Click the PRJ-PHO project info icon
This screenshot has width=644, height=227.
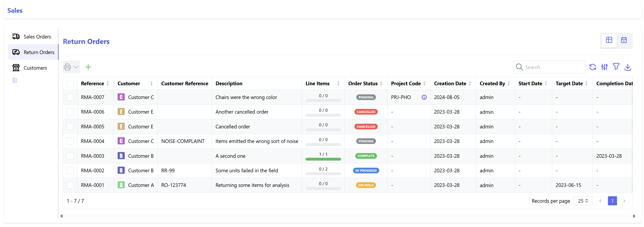[x=424, y=97]
